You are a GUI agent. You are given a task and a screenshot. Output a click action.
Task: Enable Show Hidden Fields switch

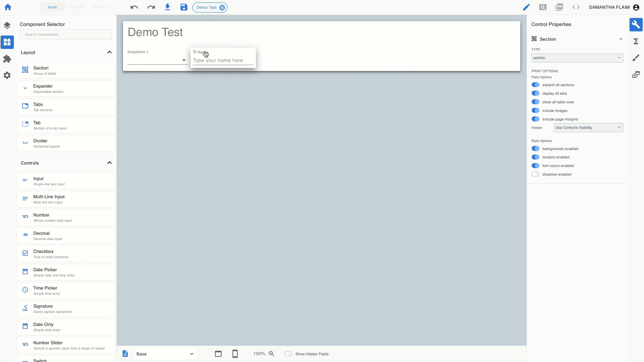pos(288,354)
